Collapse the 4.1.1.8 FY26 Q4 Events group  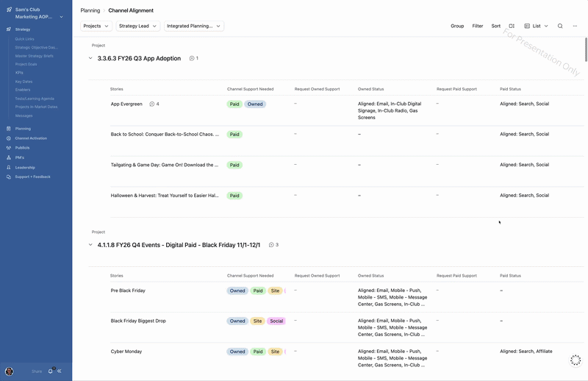point(90,245)
